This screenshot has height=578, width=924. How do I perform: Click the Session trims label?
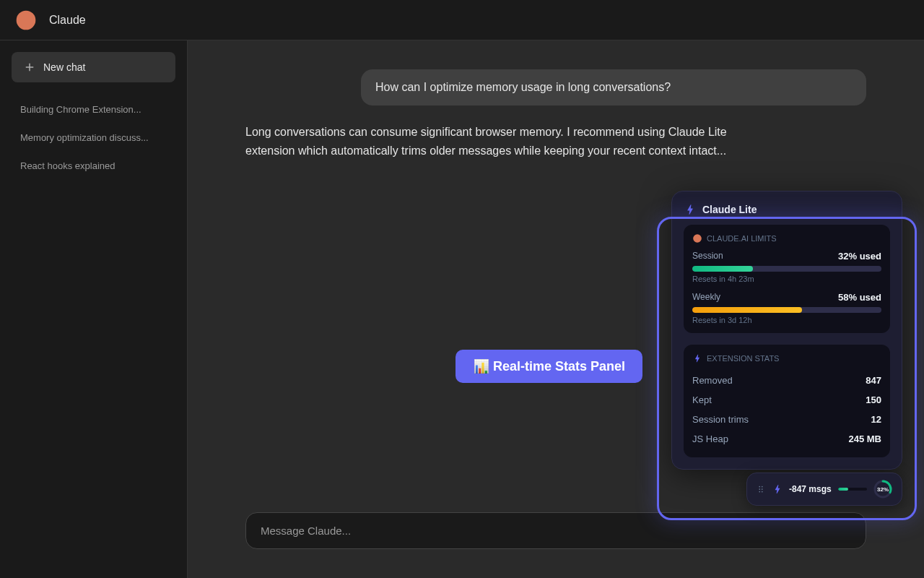720,420
